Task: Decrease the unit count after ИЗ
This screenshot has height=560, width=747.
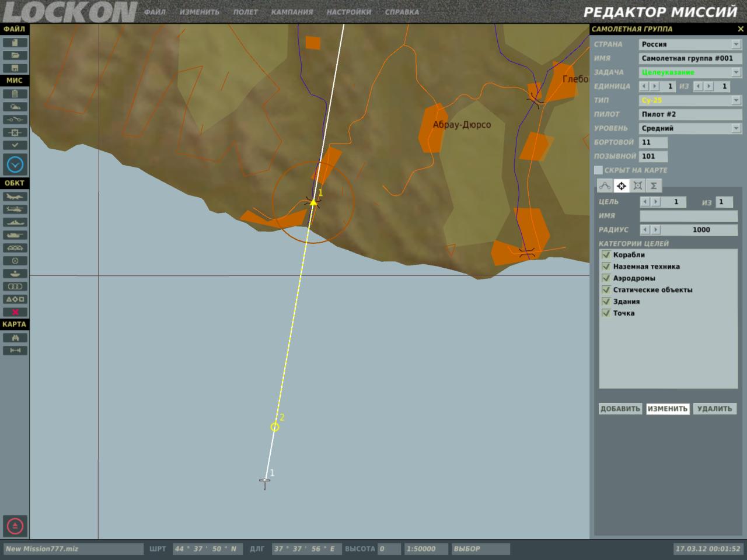Action: [x=699, y=86]
